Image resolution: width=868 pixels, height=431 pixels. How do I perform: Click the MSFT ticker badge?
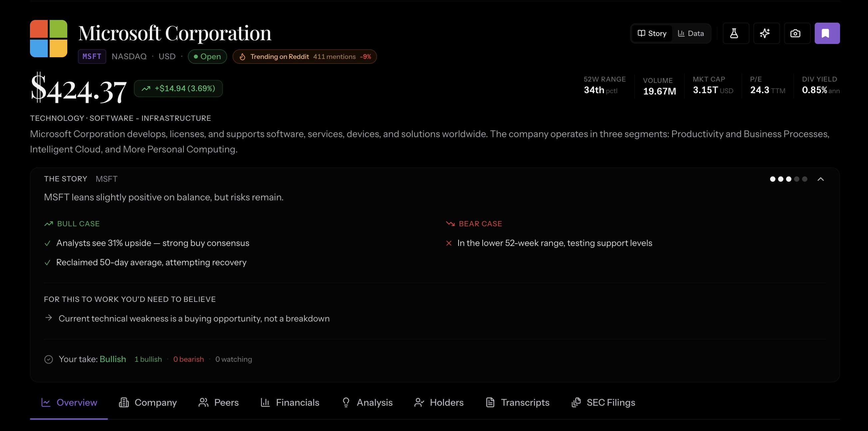[x=92, y=57]
